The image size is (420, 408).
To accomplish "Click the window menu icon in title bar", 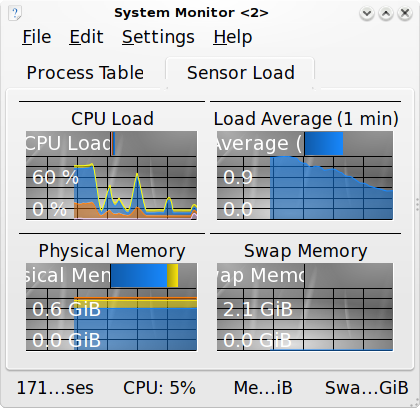I will [x=15, y=13].
